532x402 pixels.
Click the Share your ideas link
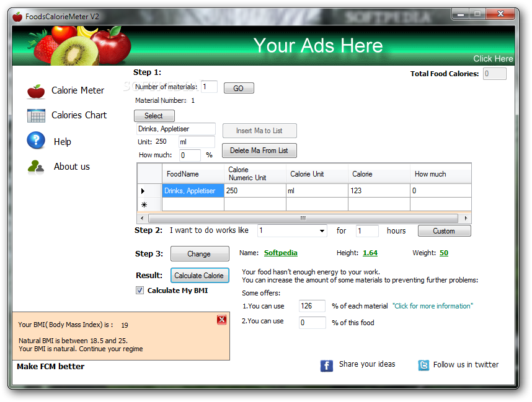point(367,364)
